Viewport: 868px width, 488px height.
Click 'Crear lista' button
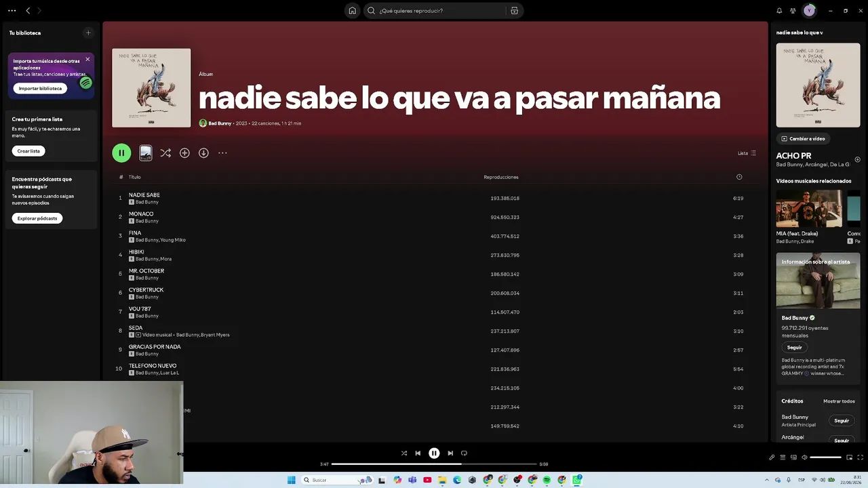28,151
